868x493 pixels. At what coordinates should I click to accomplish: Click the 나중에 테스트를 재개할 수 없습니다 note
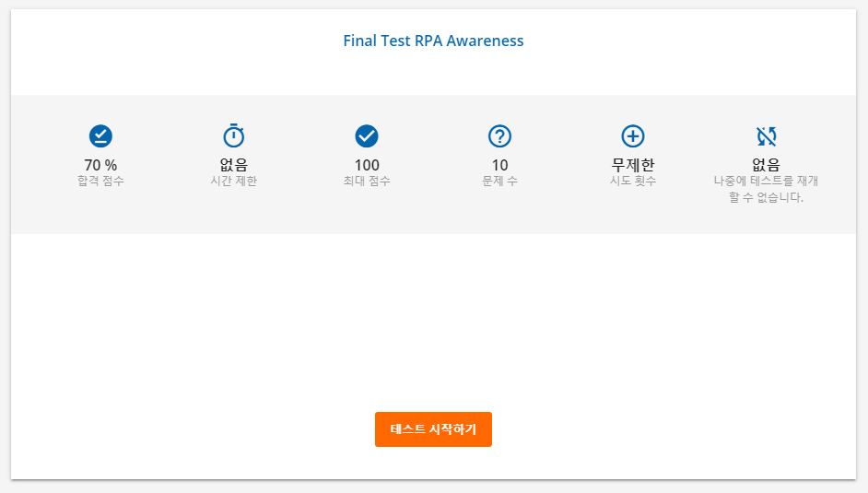coord(766,189)
